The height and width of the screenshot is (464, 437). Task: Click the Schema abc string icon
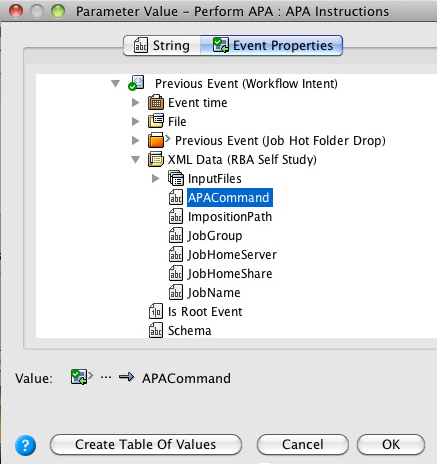point(156,330)
